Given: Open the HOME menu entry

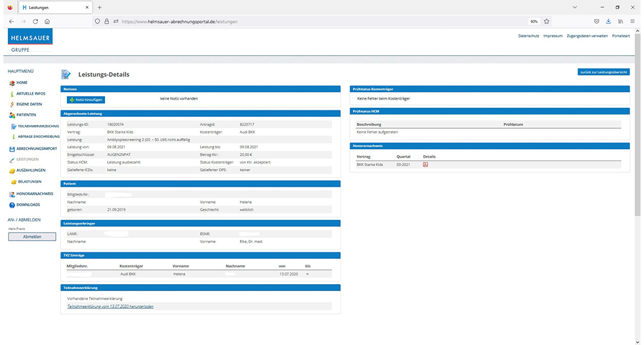Looking at the screenshot, I should point(22,83).
